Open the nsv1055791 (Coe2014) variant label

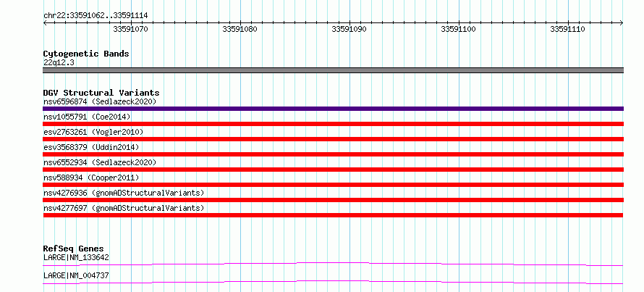coord(87,117)
